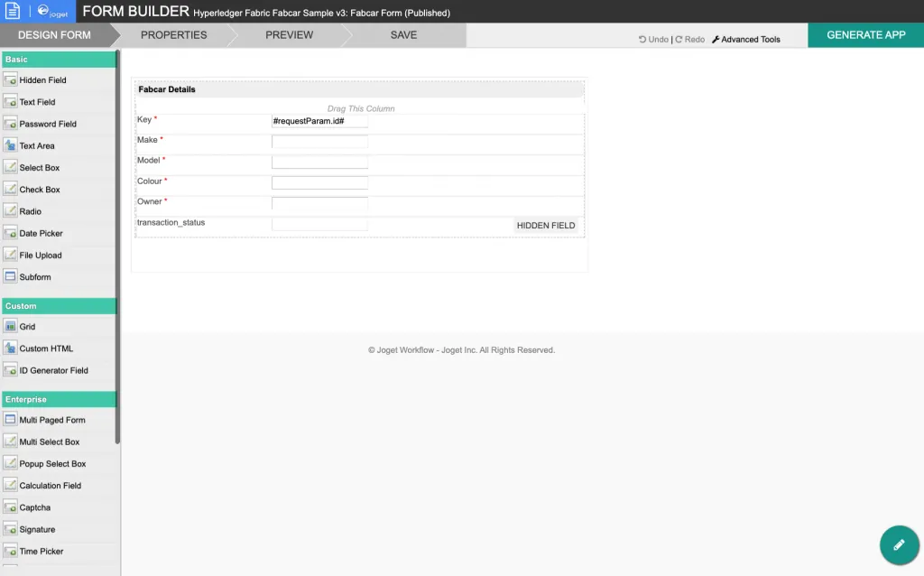Select the Check Box palette element

pos(59,190)
